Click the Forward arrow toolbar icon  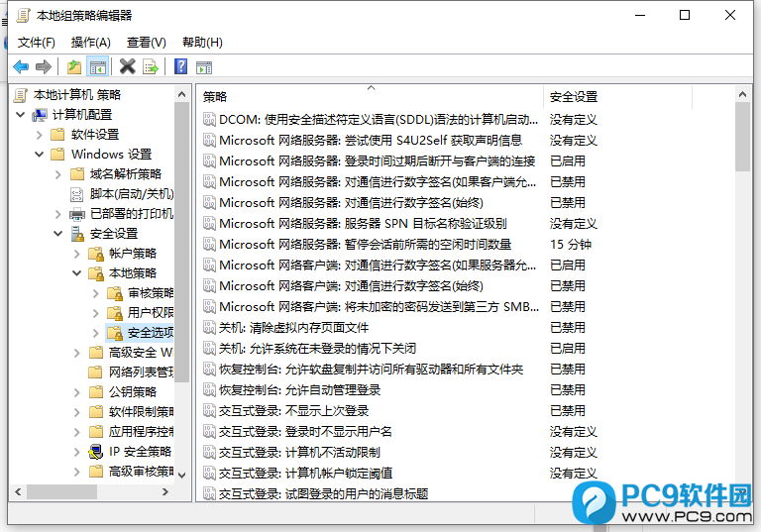click(44, 66)
